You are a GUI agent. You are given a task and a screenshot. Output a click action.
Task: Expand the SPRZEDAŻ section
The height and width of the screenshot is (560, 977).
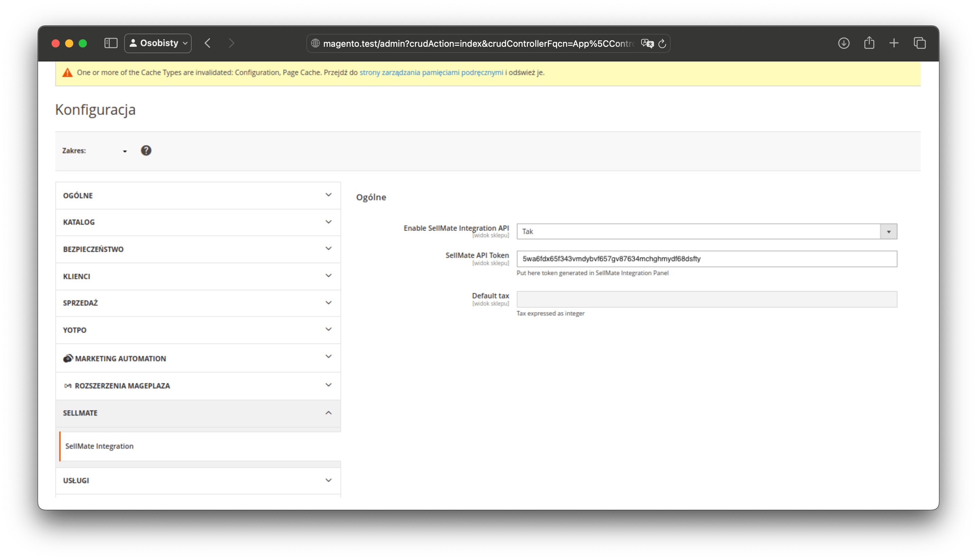pos(198,303)
